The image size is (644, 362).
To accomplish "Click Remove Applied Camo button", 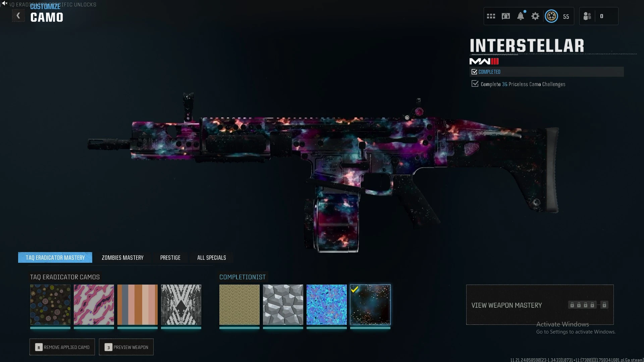I will point(62,347).
